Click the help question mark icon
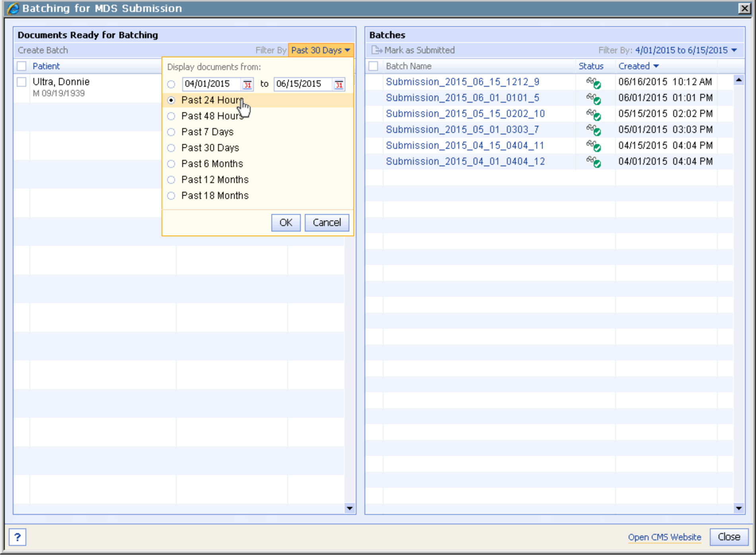The height and width of the screenshot is (557, 756). point(18,537)
